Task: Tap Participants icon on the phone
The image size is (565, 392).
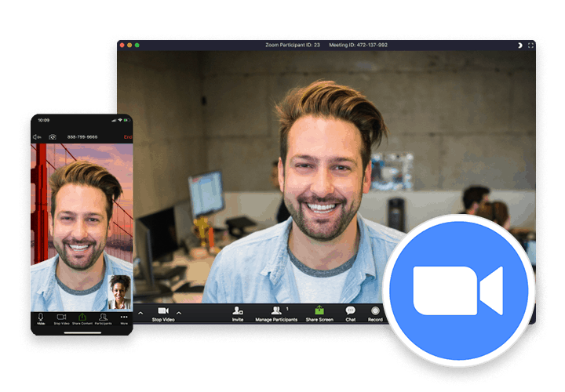Action: click(103, 318)
